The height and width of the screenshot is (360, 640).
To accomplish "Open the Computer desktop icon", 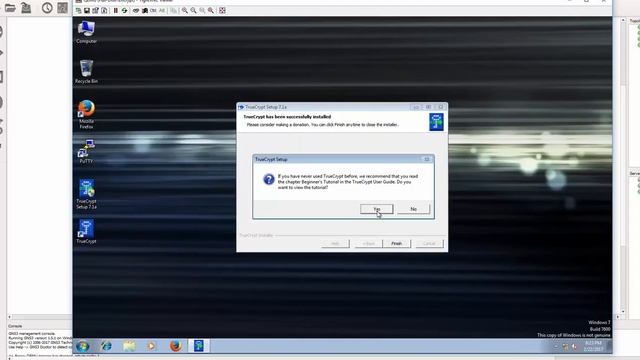I will [86, 32].
